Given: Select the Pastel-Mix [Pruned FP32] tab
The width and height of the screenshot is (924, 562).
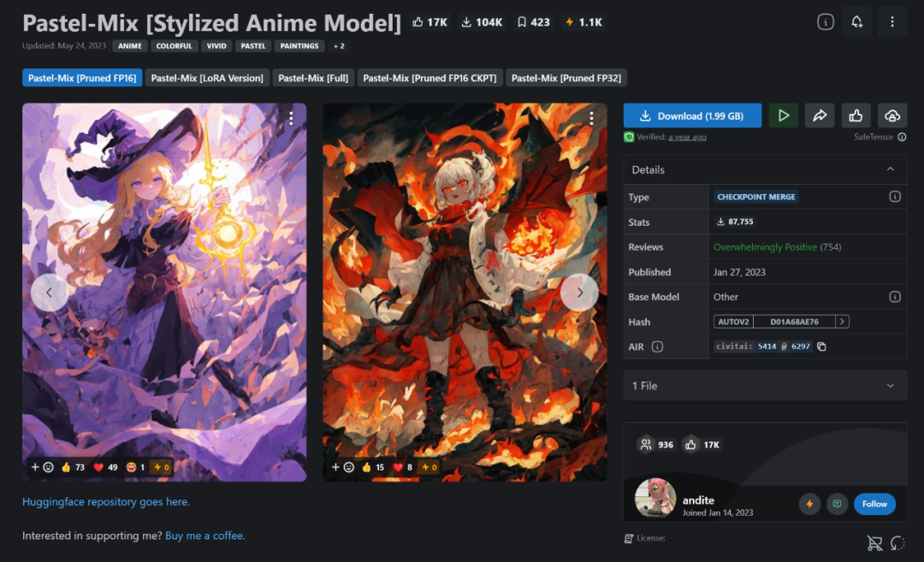Looking at the screenshot, I should click(566, 78).
